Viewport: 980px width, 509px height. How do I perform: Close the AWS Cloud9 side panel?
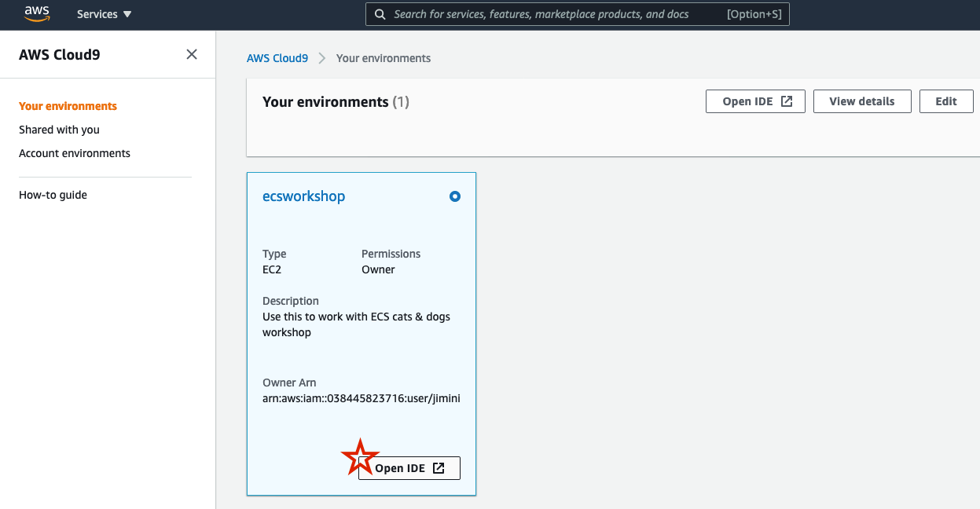[192, 54]
